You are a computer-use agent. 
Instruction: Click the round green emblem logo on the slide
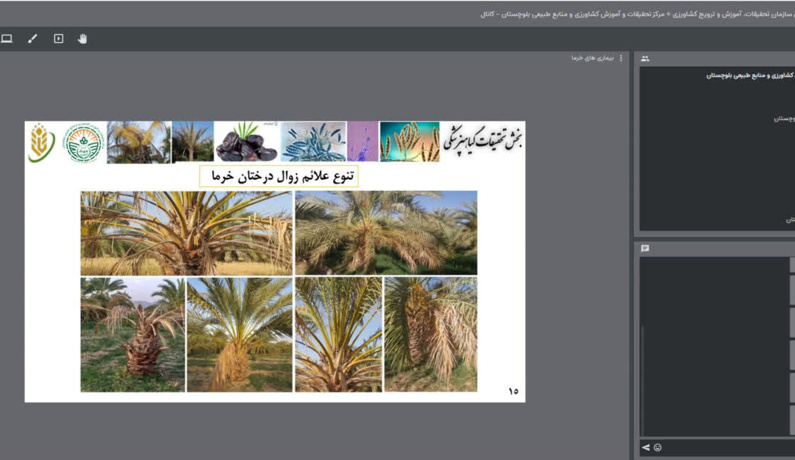point(84,143)
